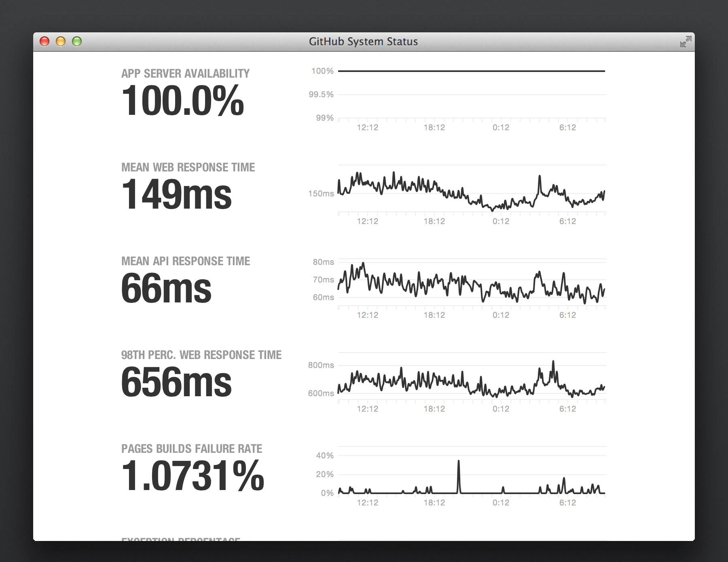Select the Mean Web Response Time heading

pos(188,167)
